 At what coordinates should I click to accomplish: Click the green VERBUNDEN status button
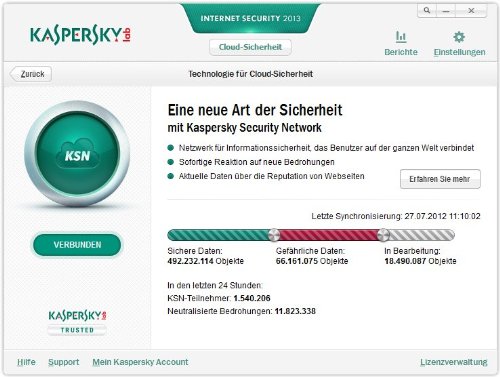[77, 245]
